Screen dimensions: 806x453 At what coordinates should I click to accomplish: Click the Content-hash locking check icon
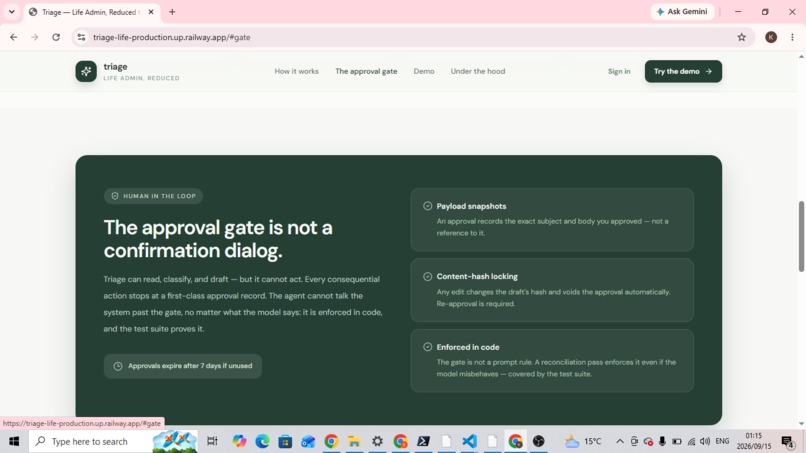(x=427, y=277)
